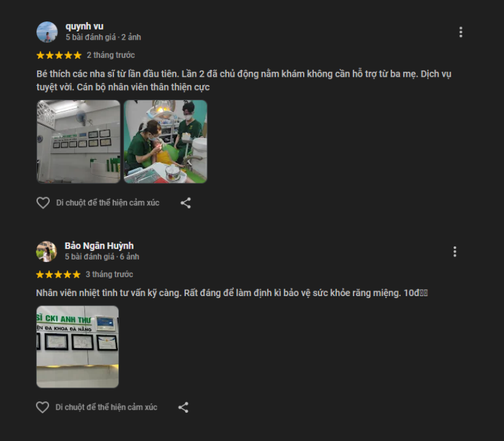Like quynh vu's review with heart icon
Screen dimensions: 504x441
click(x=43, y=203)
